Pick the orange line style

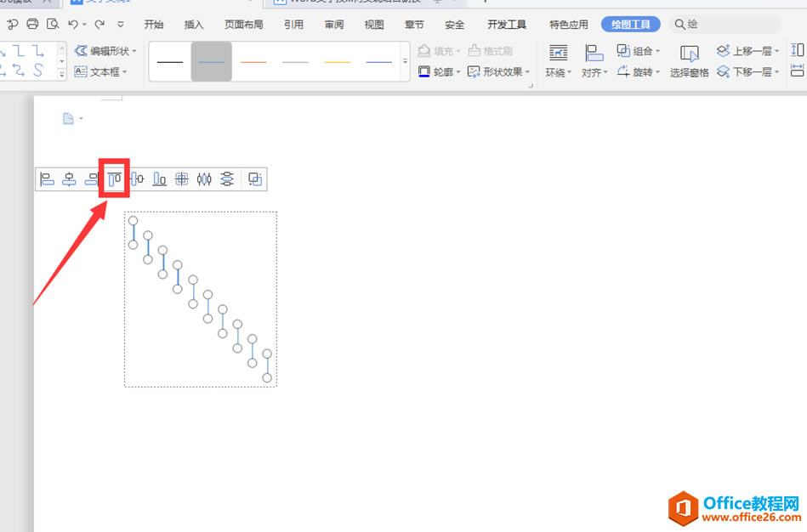click(x=253, y=62)
